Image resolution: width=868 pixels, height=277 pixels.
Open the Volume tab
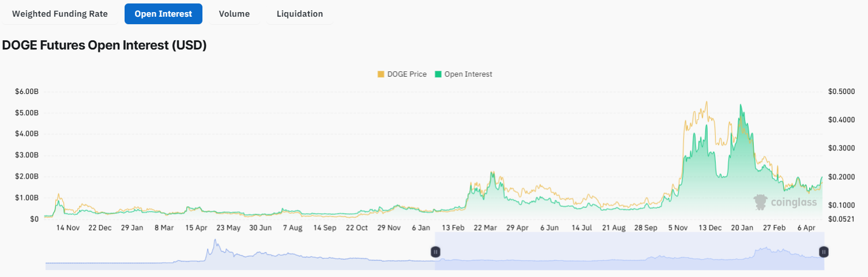point(234,14)
